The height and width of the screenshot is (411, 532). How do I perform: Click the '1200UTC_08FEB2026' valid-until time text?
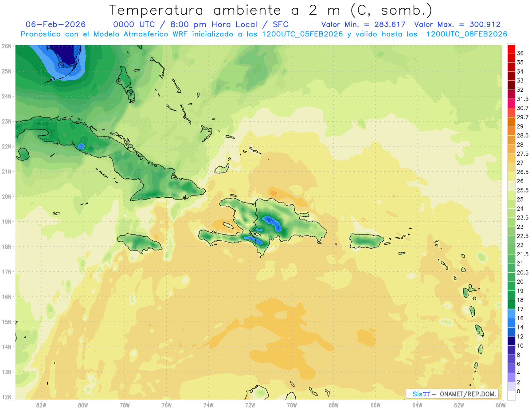(467, 34)
